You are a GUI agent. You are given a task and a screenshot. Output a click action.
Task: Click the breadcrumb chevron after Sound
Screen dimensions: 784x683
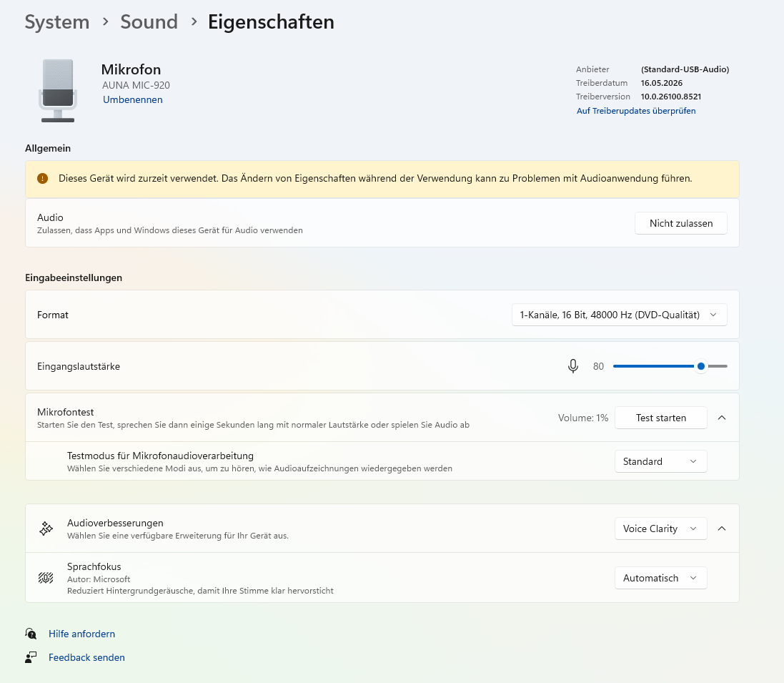(x=194, y=21)
